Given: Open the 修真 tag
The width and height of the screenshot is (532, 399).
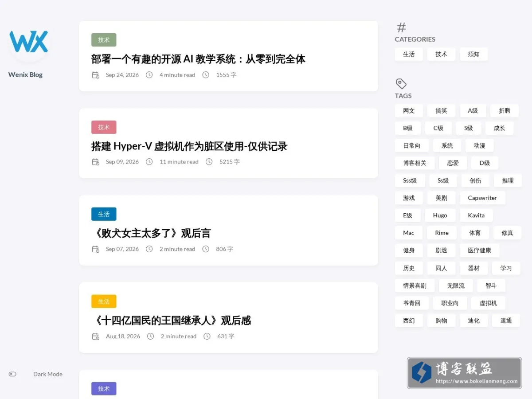Looking at the screenshot, I should pos(507,233).
